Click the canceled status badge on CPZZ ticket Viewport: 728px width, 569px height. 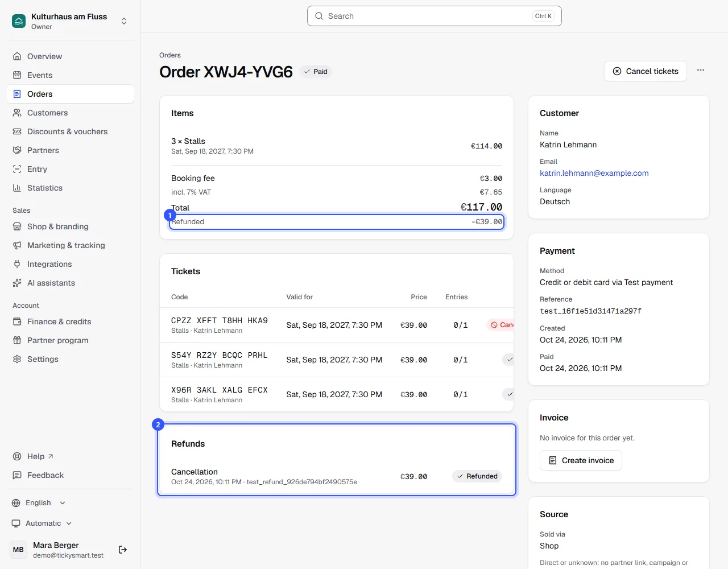pyautogui.click(x=500, y=325)
